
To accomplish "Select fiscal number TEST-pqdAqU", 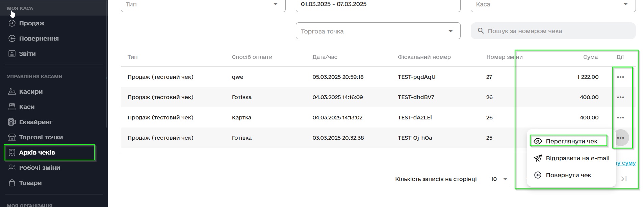I will [416, 77].
